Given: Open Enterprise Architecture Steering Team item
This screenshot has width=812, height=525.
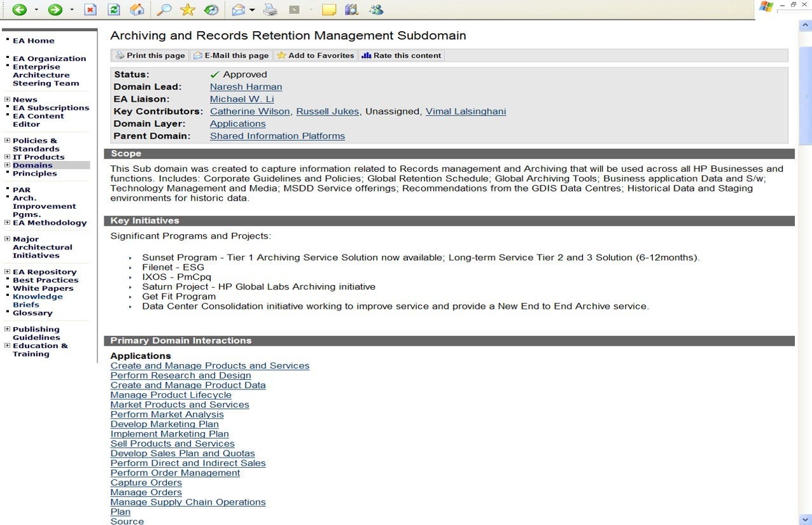Looking at the screenshot, I should tap(46, 75).
